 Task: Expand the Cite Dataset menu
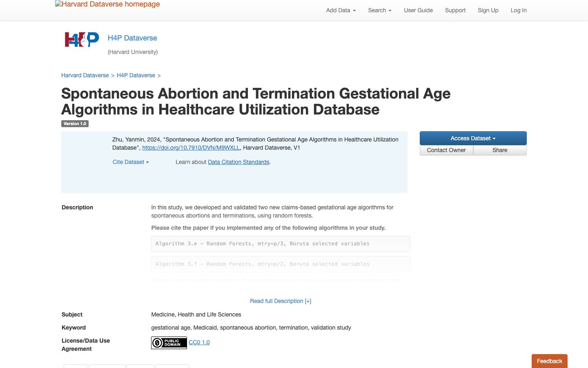131,162
